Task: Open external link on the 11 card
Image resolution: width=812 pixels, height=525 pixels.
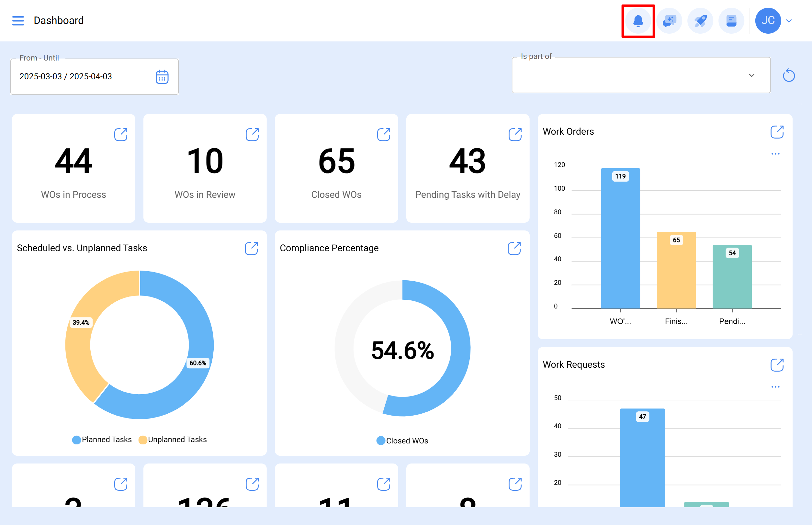Action: tap(384, 484)
